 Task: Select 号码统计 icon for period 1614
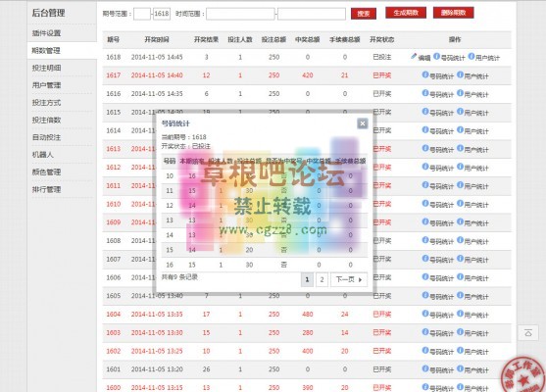425,130
